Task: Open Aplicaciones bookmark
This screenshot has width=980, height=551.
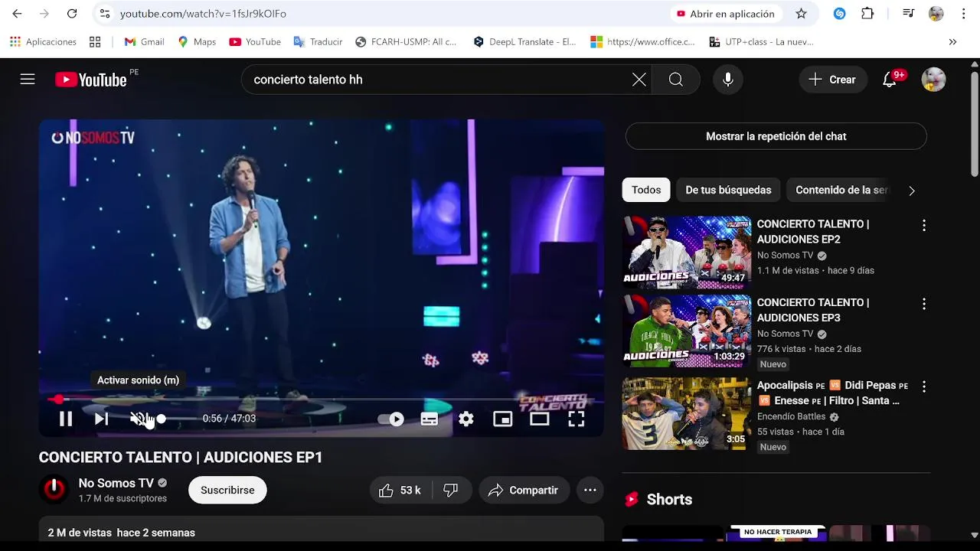Action: [x=43, y=42]
